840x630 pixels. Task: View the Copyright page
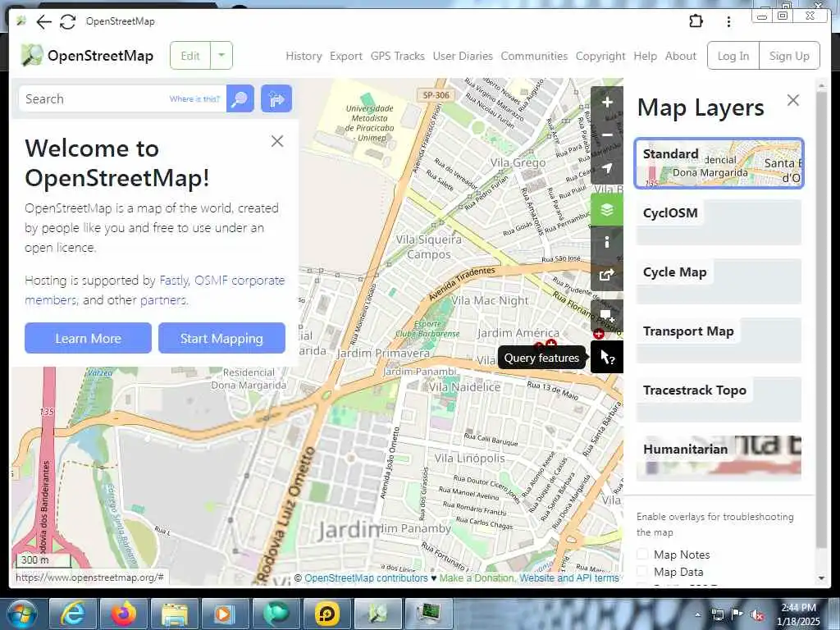coord(600,56)
